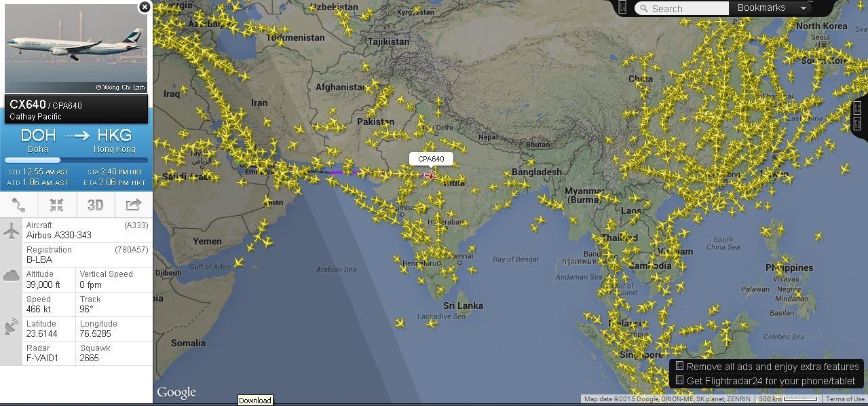
Task: Open the 3D cockpit view
Action: [x=95, y=205]
